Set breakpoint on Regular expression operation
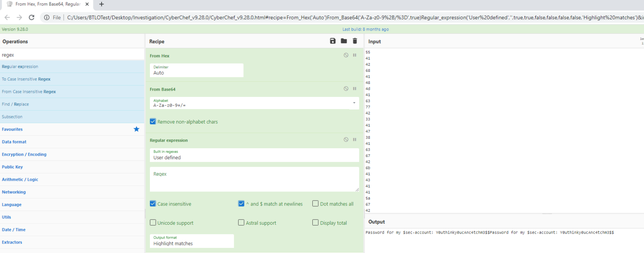This screenshot has width=644, height=253. coord(354,140)
